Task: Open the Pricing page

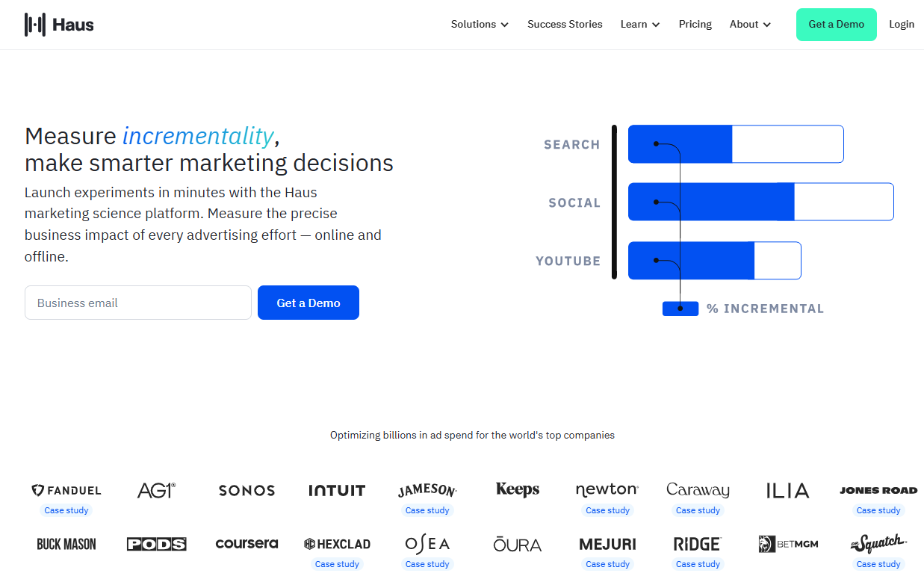Action: (695, 25)
